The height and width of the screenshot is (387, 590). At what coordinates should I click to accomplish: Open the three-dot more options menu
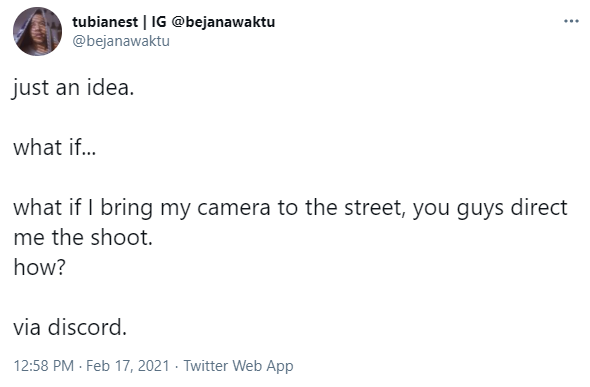571,21
